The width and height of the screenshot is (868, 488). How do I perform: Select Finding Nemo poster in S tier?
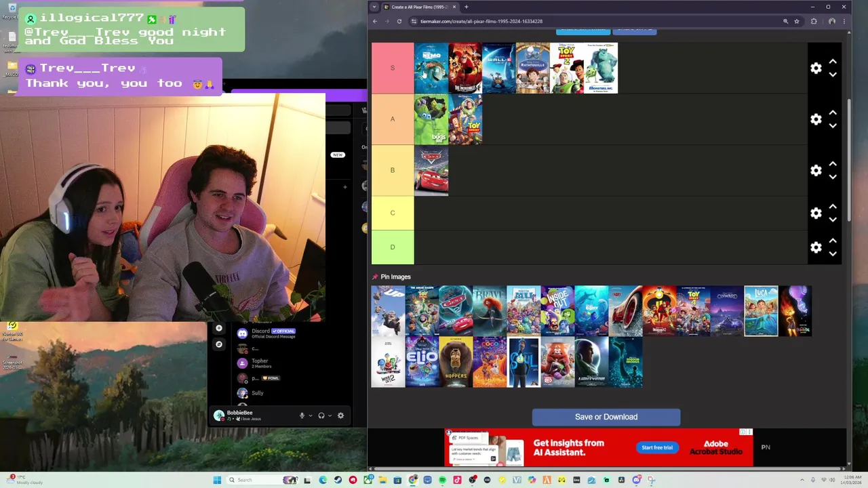431,68
